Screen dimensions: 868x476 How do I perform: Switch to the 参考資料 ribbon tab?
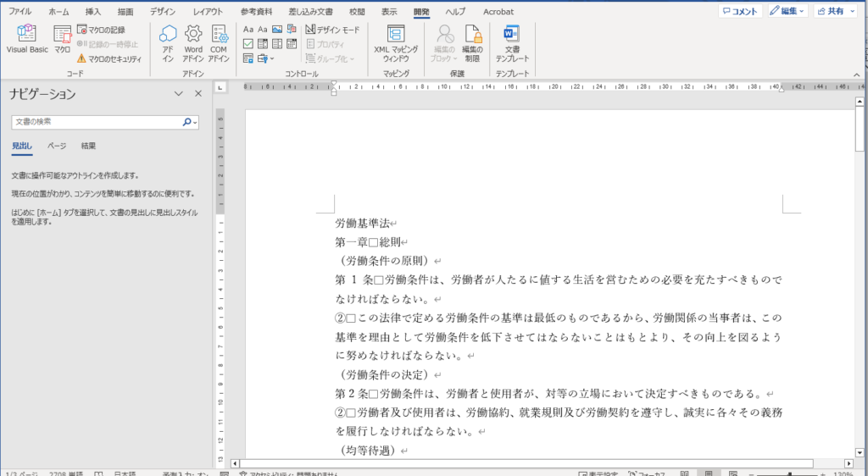(x=256, y=12)
